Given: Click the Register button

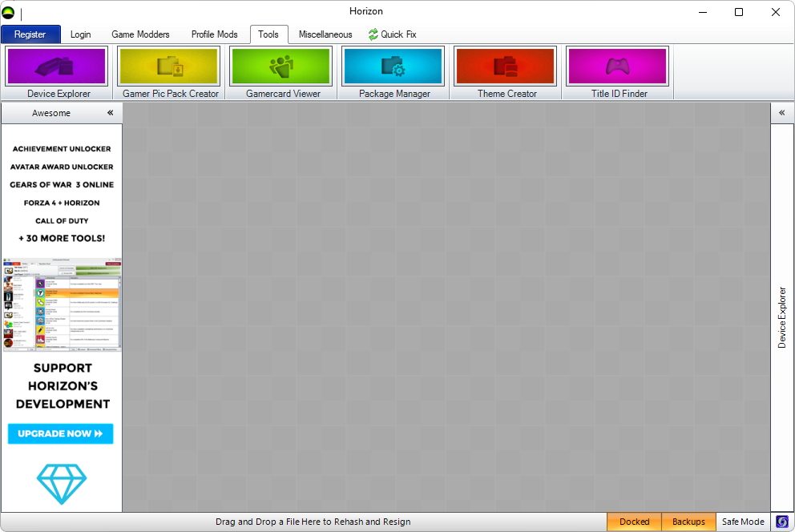Looking at the screenshot, I should pyautogui.click(x=30, y=34).
